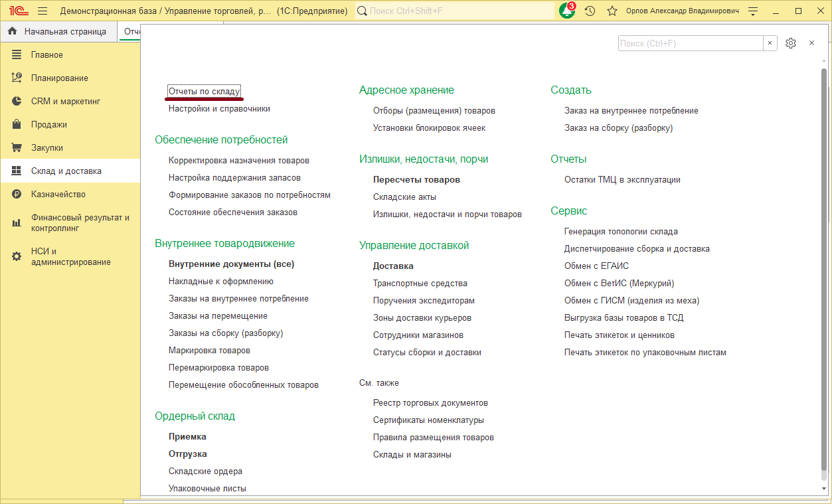
Task: Close the section menu panel
Action: point(811,43)
